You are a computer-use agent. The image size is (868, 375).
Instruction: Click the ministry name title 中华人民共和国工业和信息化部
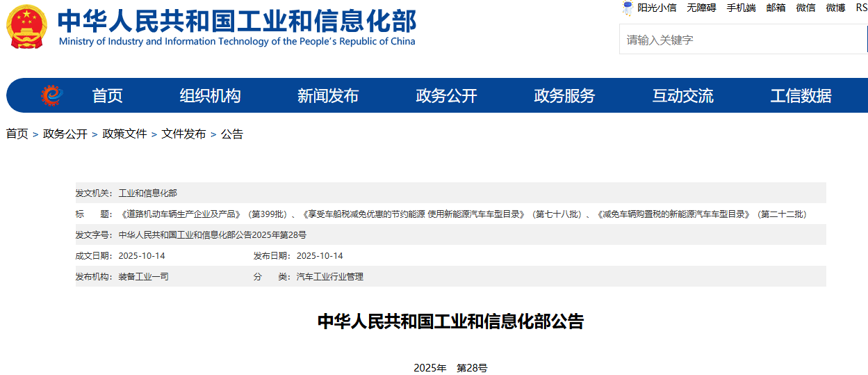237,21
